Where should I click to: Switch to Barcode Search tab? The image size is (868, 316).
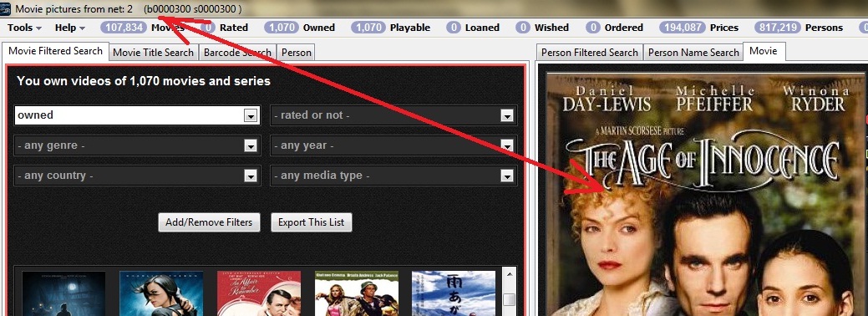point(237,53)
